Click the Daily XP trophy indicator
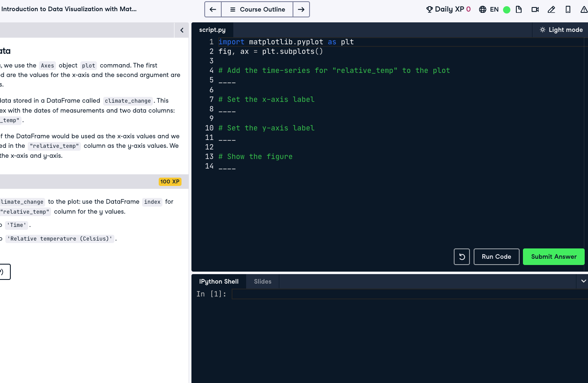 pyautogui.click(x=448, y=9)
